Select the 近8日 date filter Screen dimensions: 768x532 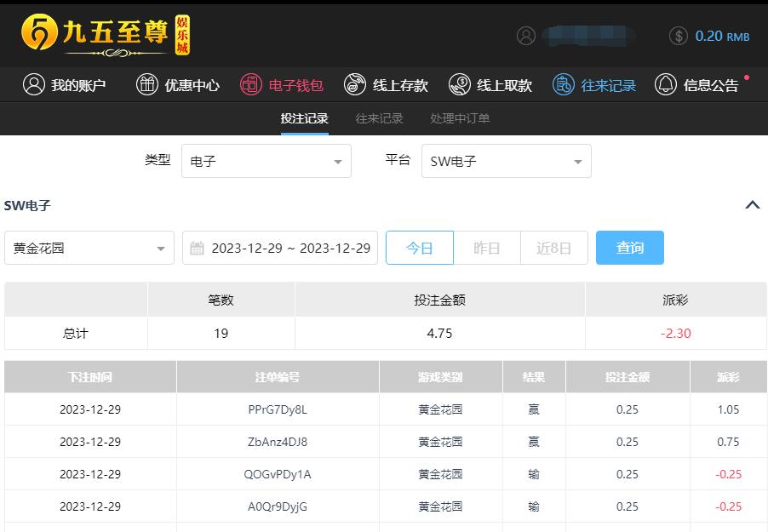[554, 248]
